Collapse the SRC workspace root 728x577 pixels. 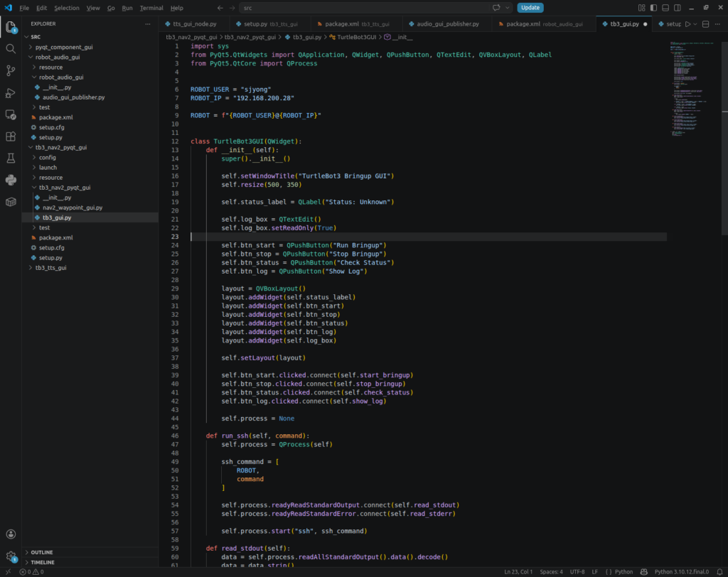coord(36,37)
